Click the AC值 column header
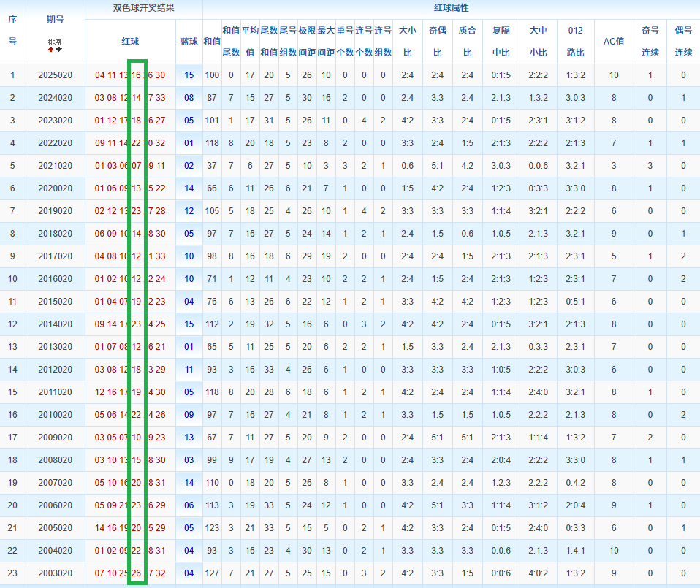Screen dimensions: 700x588 coord(615,42)
